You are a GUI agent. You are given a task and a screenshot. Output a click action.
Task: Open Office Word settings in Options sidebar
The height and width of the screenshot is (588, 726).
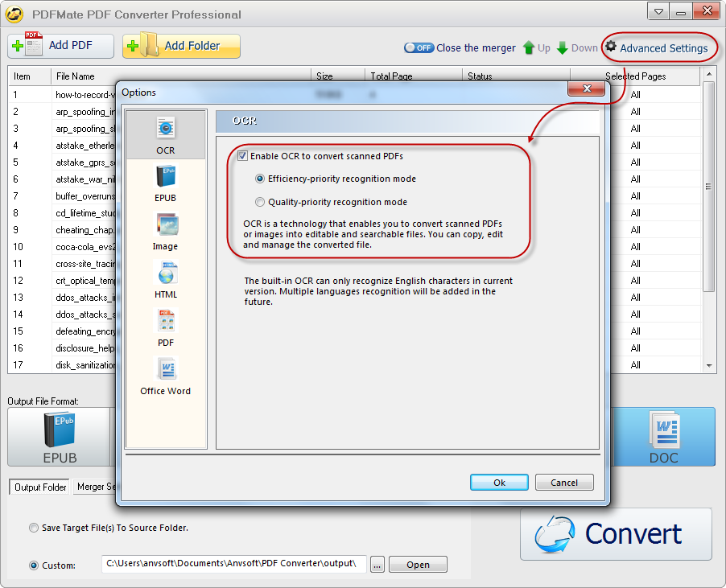coord(165,376)
